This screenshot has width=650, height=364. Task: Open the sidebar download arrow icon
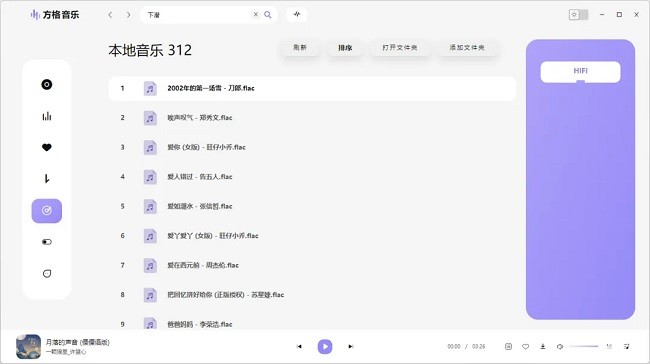(46, 179)
